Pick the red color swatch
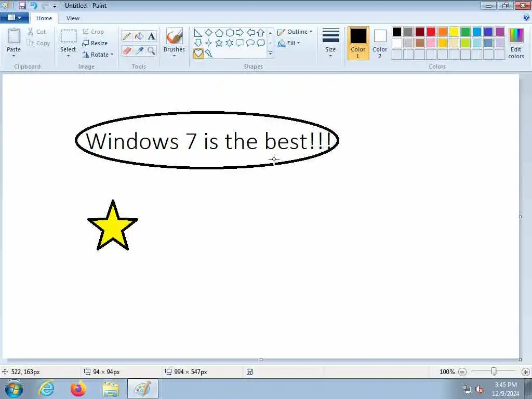532x399 pixels. click(x=431, y=32)
